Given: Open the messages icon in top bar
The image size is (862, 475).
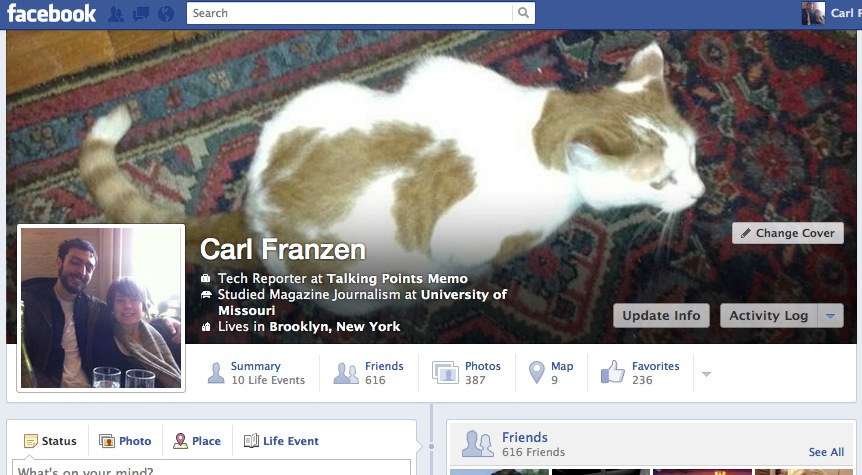Looking at the screenshot, I should [141, 14].
